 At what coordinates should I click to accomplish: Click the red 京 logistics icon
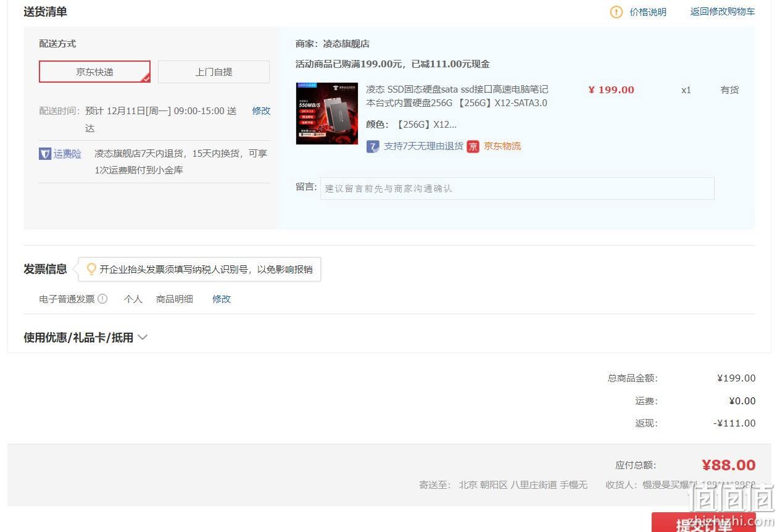pyautogui.click(x=473, y=146)
